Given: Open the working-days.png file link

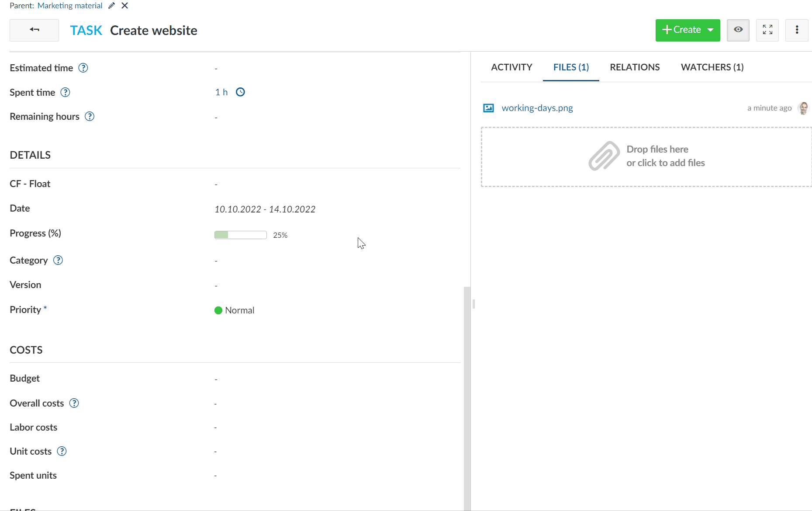Looking at the screenshot, I should [537, 108].
